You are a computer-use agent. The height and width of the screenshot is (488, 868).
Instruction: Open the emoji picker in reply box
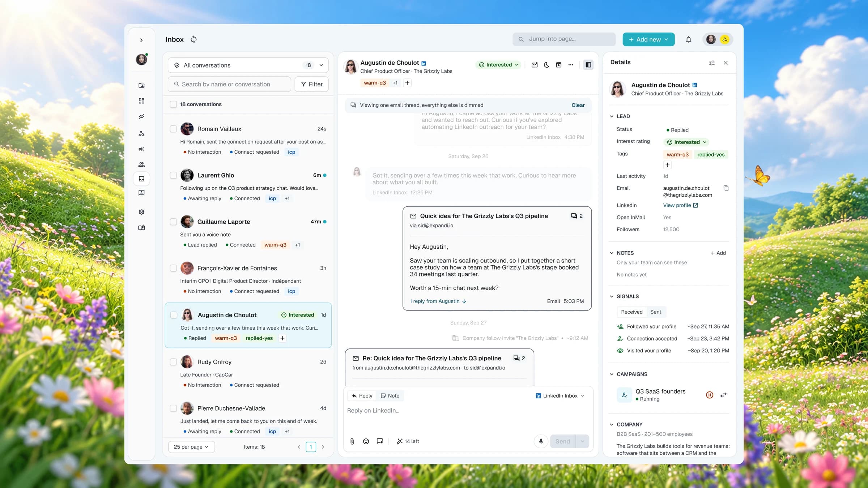[366, 441]
